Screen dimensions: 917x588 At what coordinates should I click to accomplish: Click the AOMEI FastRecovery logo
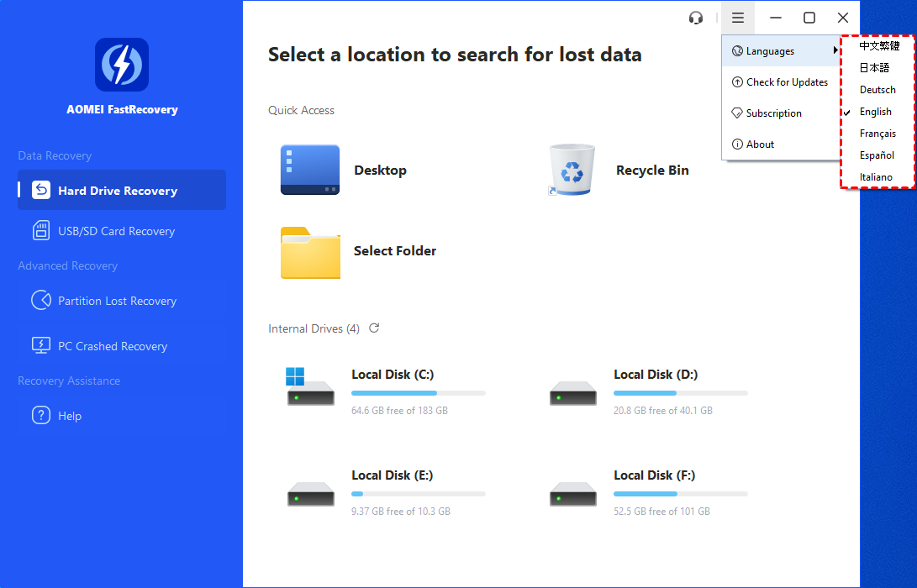(x=122, y=65)
